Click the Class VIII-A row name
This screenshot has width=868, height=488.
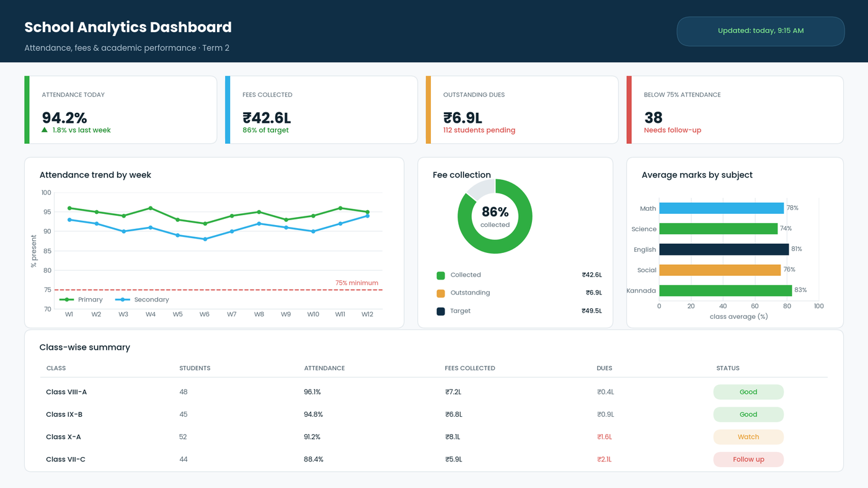point(66,392)
